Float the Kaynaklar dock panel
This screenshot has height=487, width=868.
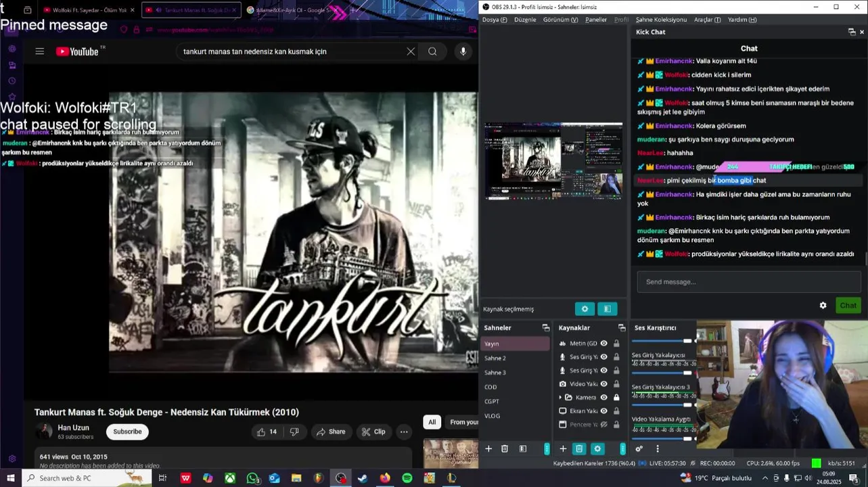[622, 327]
